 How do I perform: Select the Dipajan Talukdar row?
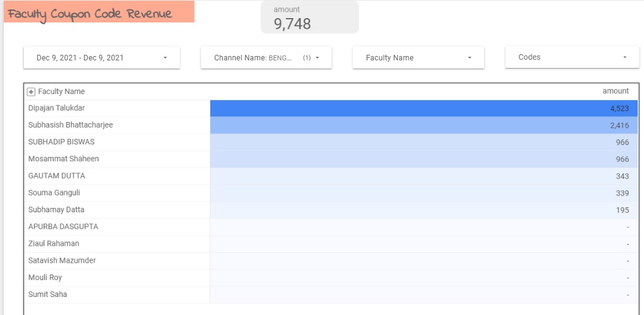[57, 108]
